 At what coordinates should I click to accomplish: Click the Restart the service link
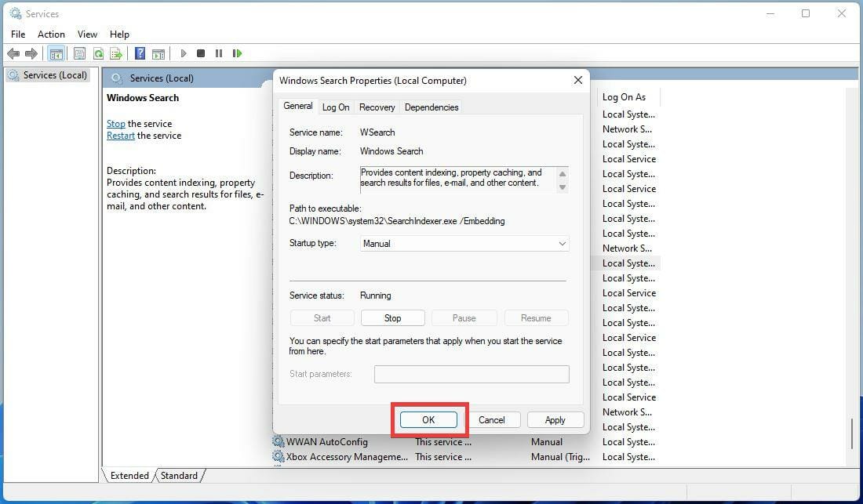click(121, 136)
